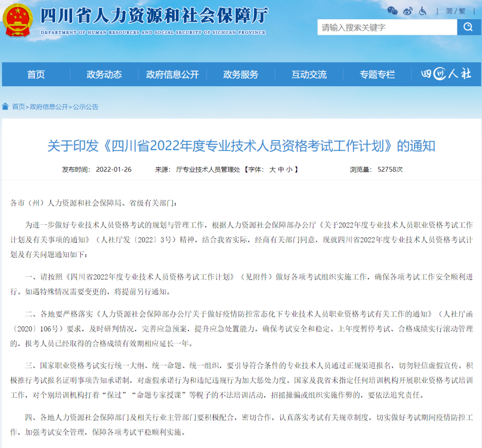This screenshot has width=482, height=448.
Task: Toggle 简/繁 simplified-traditional Chinese switch
Action: point(455,11)
